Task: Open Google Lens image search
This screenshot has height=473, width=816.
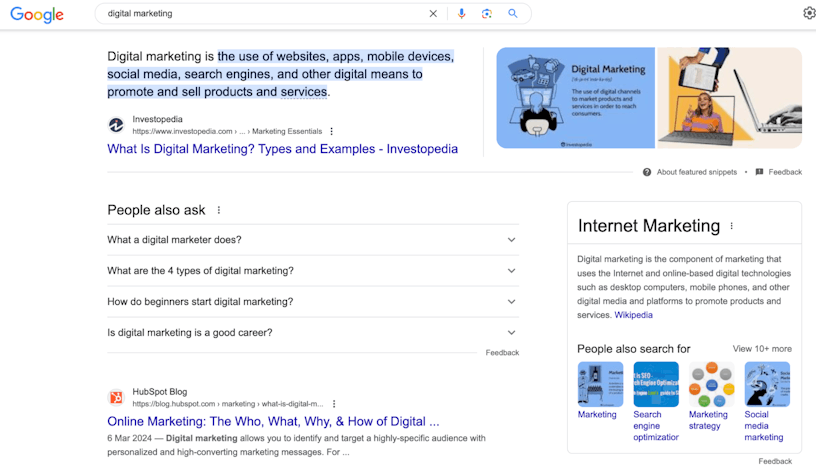Action: pyautogui.click(x=487, y=14)
